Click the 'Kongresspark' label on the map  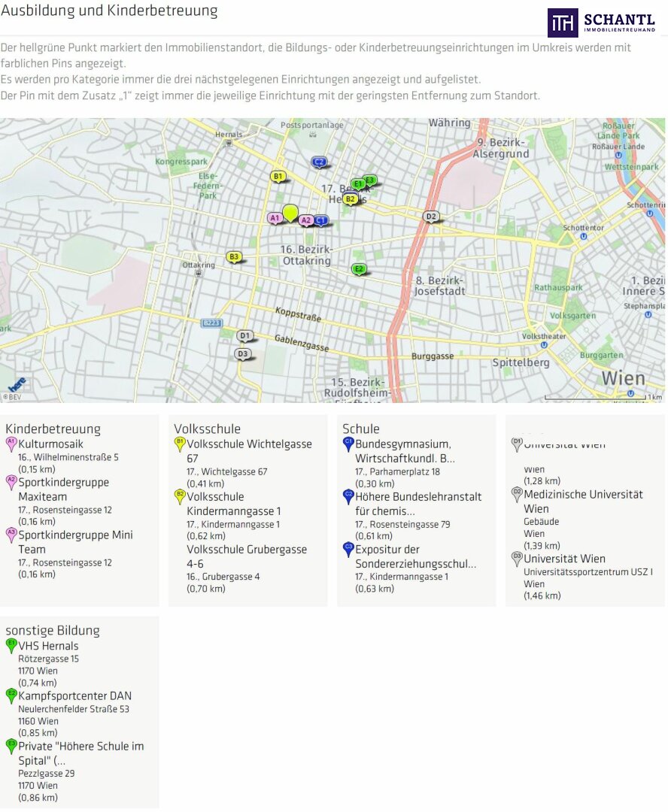[181, 161]
